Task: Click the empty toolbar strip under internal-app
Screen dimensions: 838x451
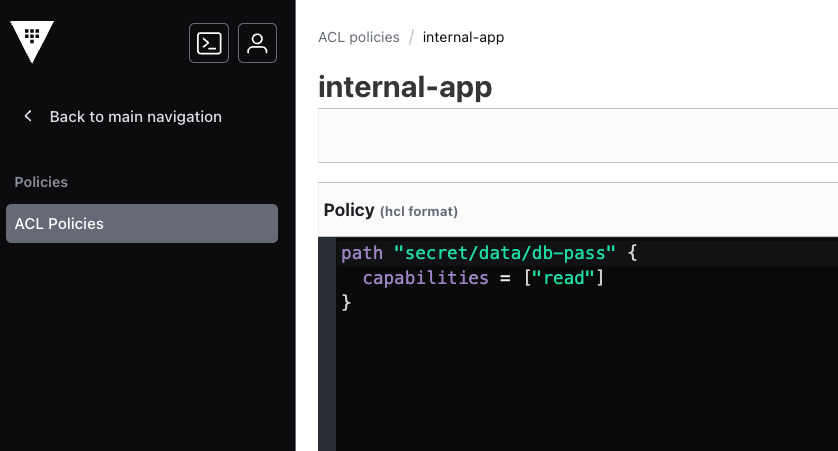Action: point(578,135)
